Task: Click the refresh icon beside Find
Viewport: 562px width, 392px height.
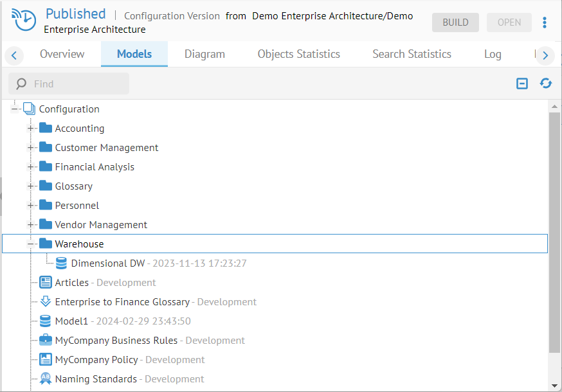Action: tap(546, 84)
